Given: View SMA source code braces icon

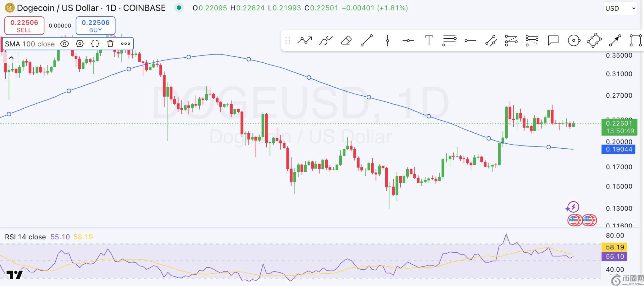Looking at the screenshot, I should point(95,44).
